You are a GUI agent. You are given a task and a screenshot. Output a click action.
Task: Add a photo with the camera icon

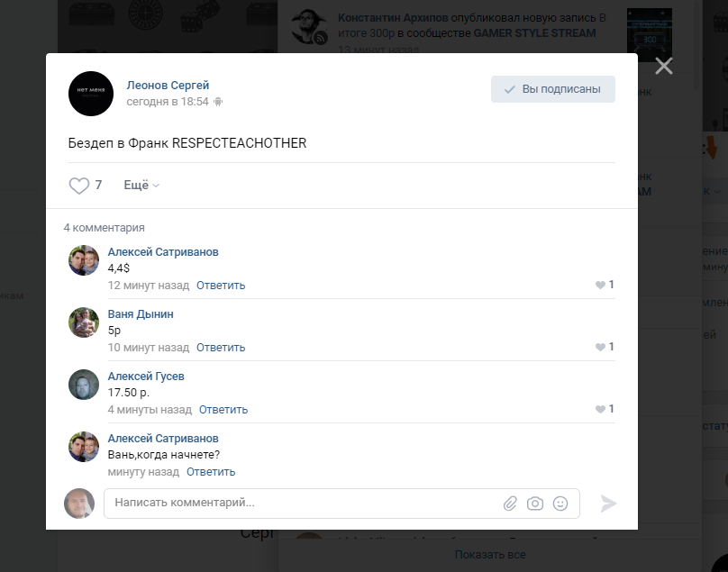(x=535, y=504)
